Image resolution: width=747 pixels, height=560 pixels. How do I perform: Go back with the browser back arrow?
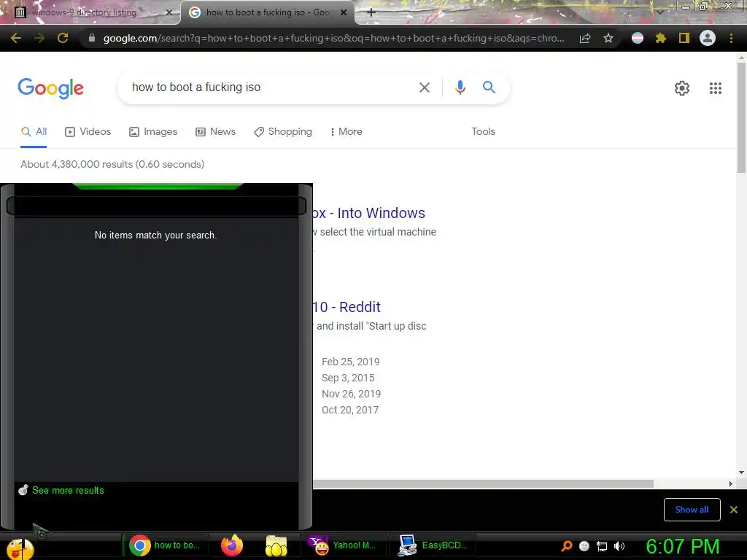pyautogui.click(x=16, y=38)
